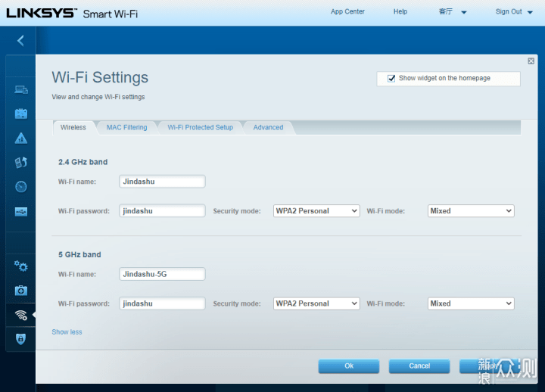The height and width of the screenshot is (392, 545).
Task: Expand 2.4 GHz Security mode dropdown
Action: 316,211
